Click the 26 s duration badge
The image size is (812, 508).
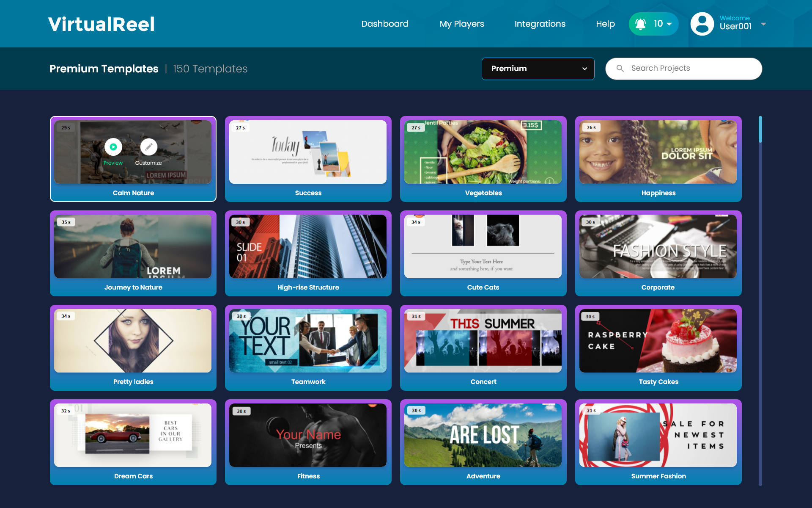click(591, 127)
